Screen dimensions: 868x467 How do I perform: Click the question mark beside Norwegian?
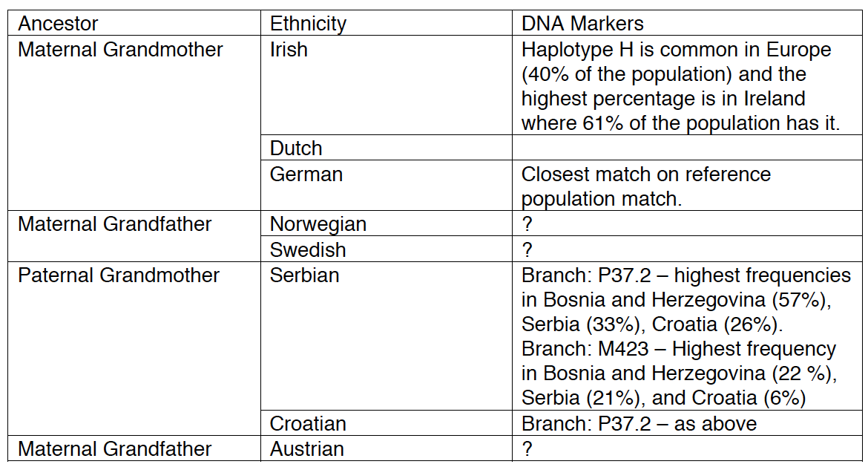point(527,223)
